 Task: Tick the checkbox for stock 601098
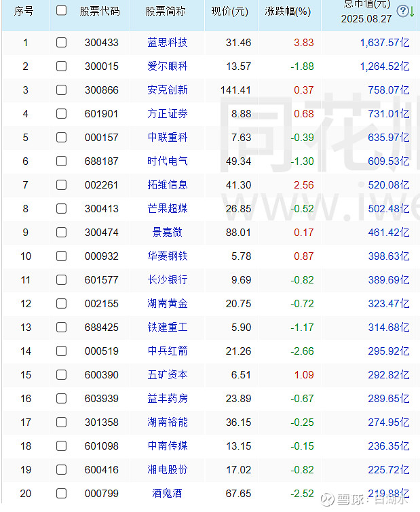(61, 446)
